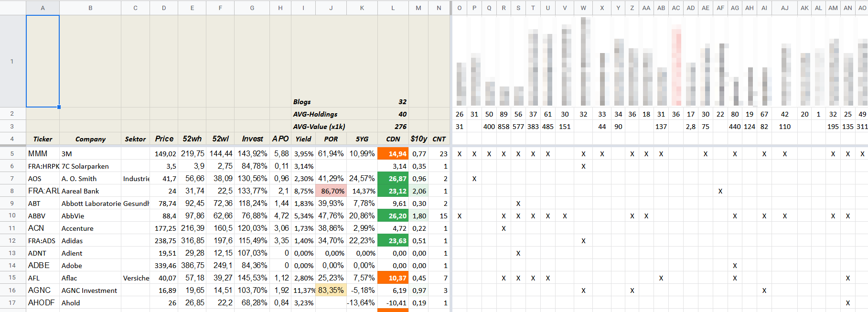Select column W header
This screenshot has width=868, height=312.
click(x=583, y=8)
